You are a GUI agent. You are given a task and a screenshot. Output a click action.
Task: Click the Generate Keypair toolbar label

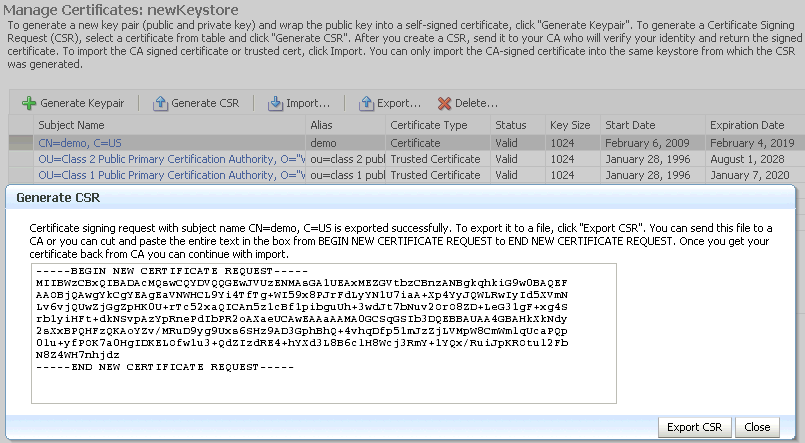[82, 103]
